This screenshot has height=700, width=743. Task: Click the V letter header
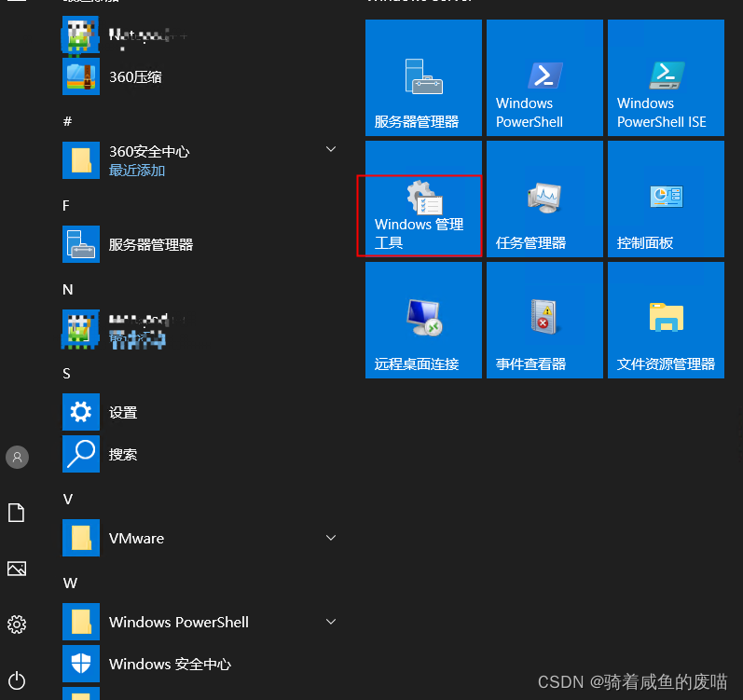pos(68,499)
